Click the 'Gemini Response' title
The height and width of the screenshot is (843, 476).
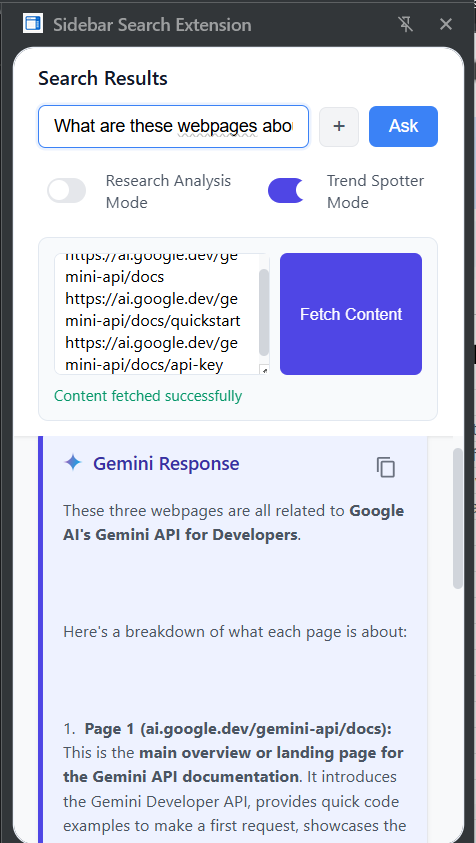[x=166, y=463]
